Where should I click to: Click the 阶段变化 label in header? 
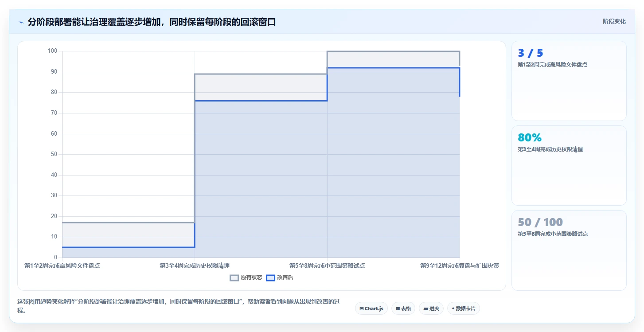614,21
